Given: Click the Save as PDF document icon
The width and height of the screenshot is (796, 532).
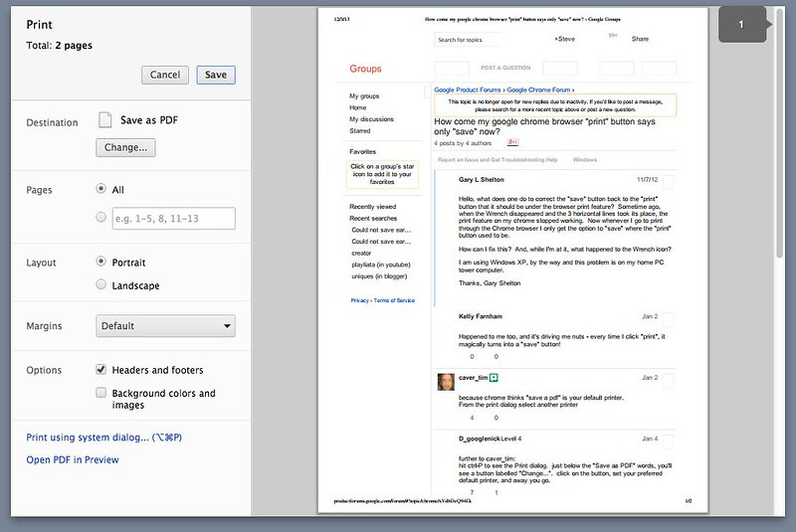Looking at the screenshot, I should tap(105, 120).
